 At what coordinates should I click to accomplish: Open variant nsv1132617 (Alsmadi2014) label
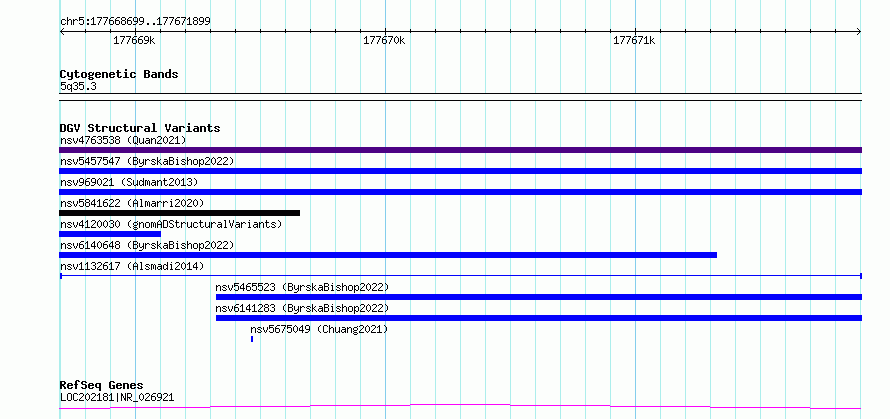click(132, 266)
